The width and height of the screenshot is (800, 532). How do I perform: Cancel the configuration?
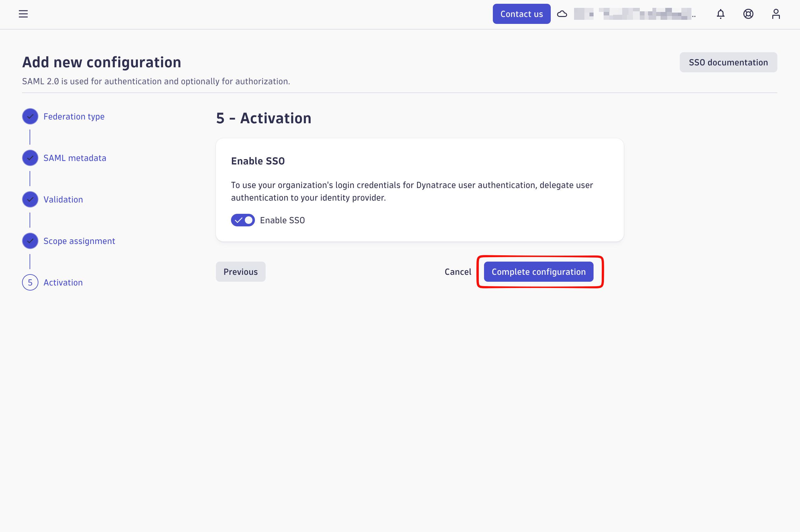tap(458, 272)
